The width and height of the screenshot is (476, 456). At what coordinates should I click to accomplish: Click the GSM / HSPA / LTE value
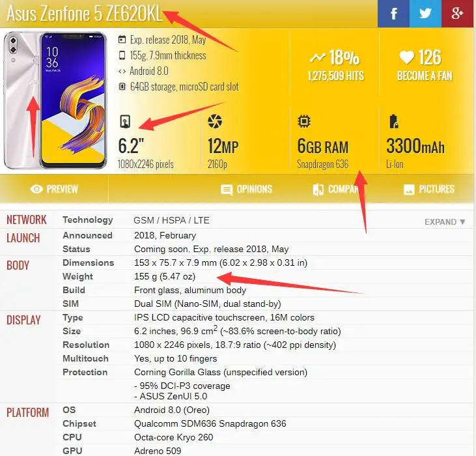[x=171, y=220]
